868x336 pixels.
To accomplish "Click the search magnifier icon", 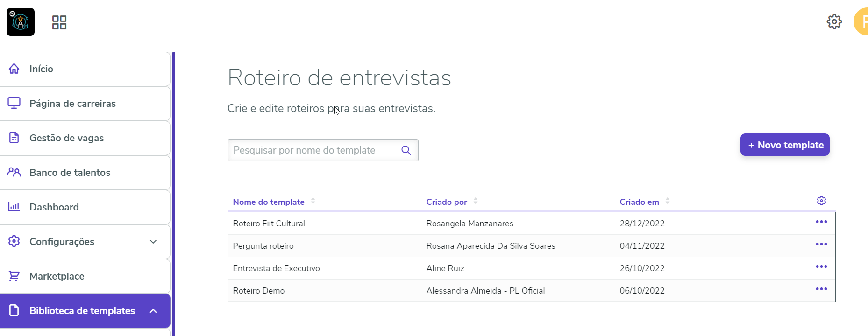I will coord(406,150).
